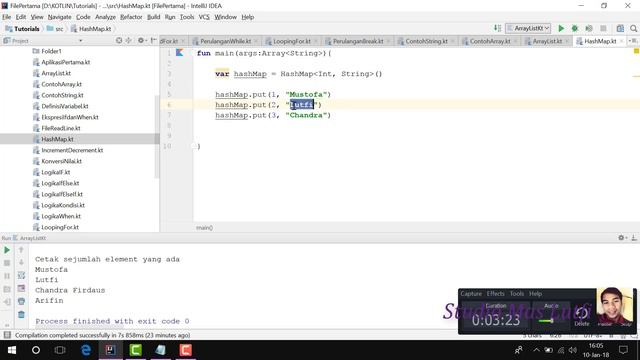Click Delete in the recorder overlay
This screenshot has height=360, width=640.
coord(582,317)
